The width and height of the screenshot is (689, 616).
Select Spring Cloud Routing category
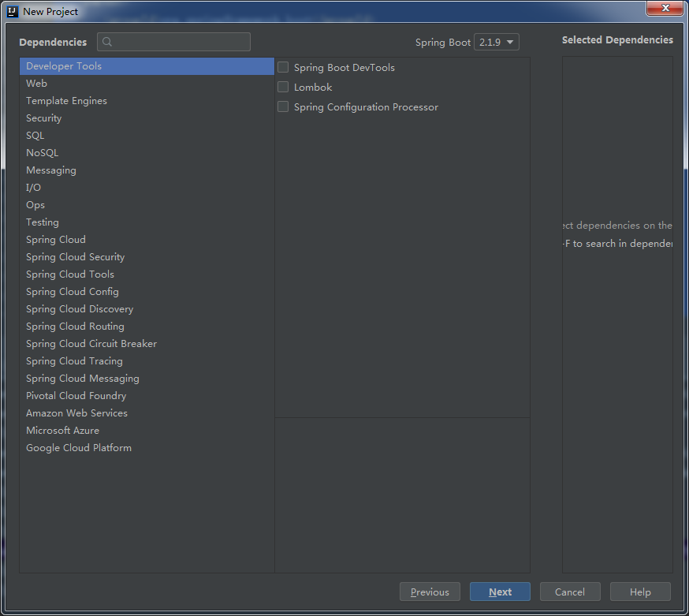point(147,327)
